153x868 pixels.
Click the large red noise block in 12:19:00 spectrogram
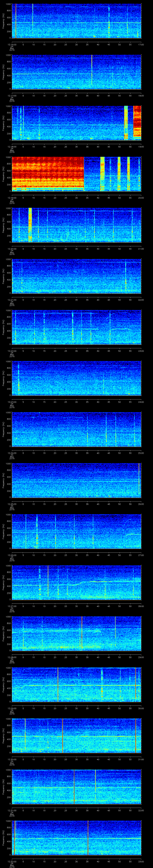click(48, 174)
